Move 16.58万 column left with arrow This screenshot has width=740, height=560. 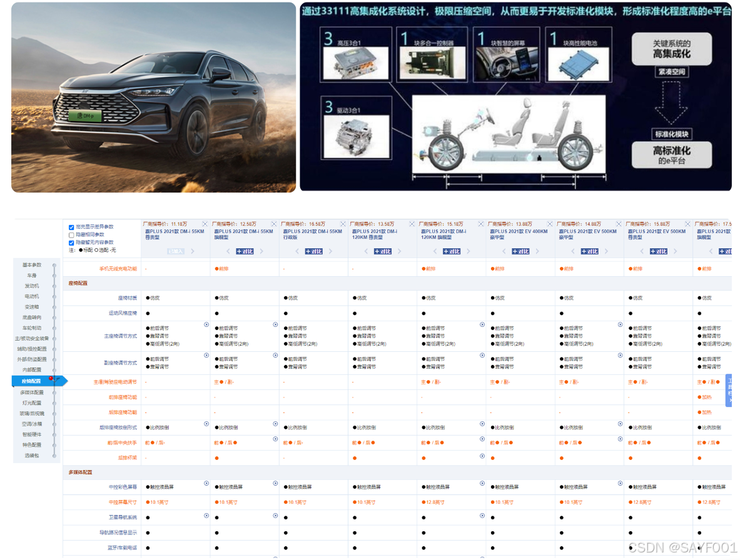tap(297, 251)
